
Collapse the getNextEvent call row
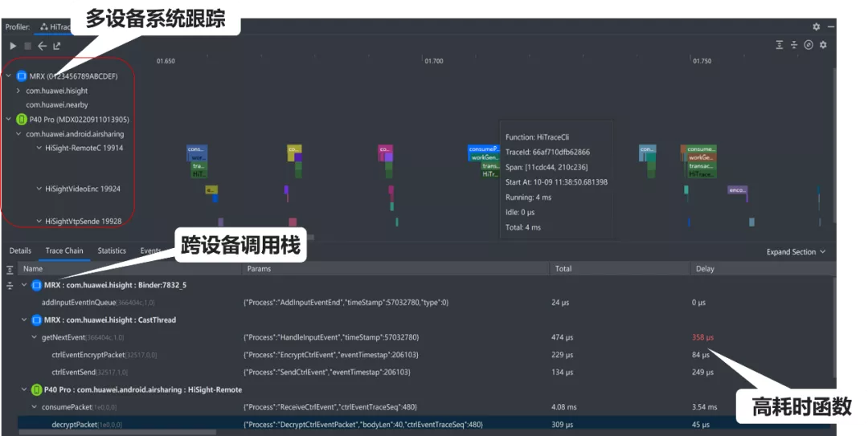(35, 337)
